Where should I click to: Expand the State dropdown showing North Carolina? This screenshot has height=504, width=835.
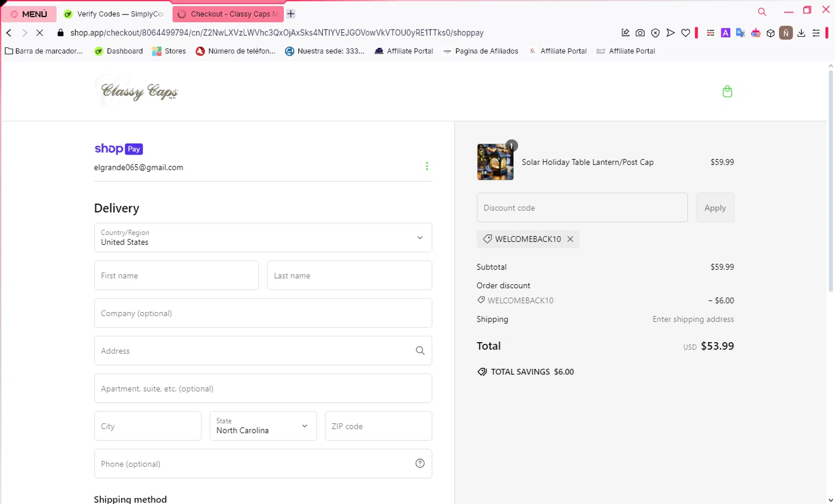tap(263, 426)
